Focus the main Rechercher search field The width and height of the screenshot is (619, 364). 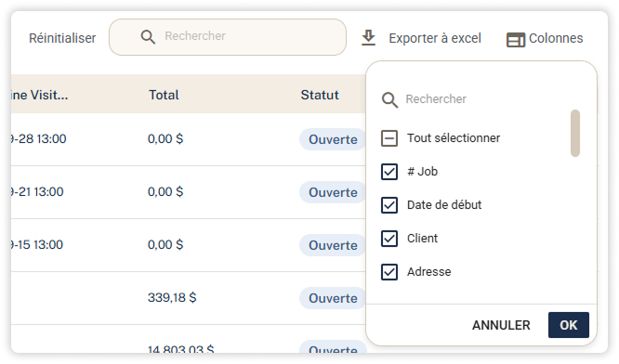click(x=228, y=37)
